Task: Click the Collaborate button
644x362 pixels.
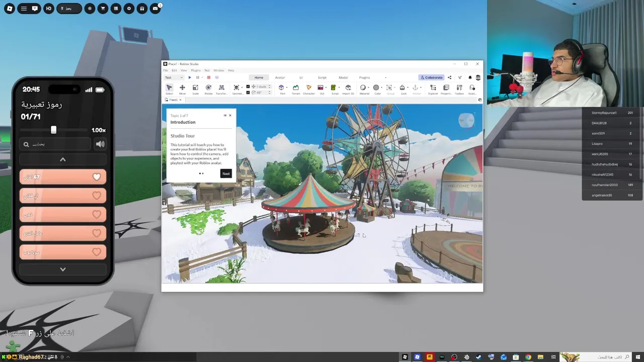Action: pyautogui.click(x=432, y=77)
